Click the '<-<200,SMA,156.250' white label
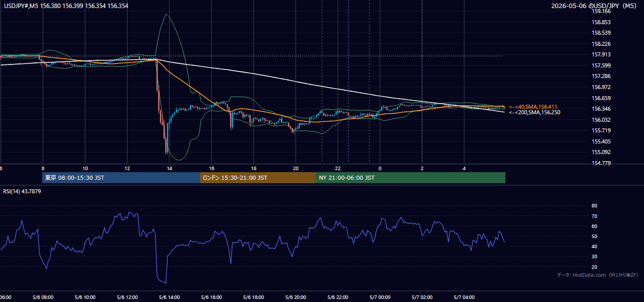The width and height of the screenshot is (644, 302). point(534,112)
